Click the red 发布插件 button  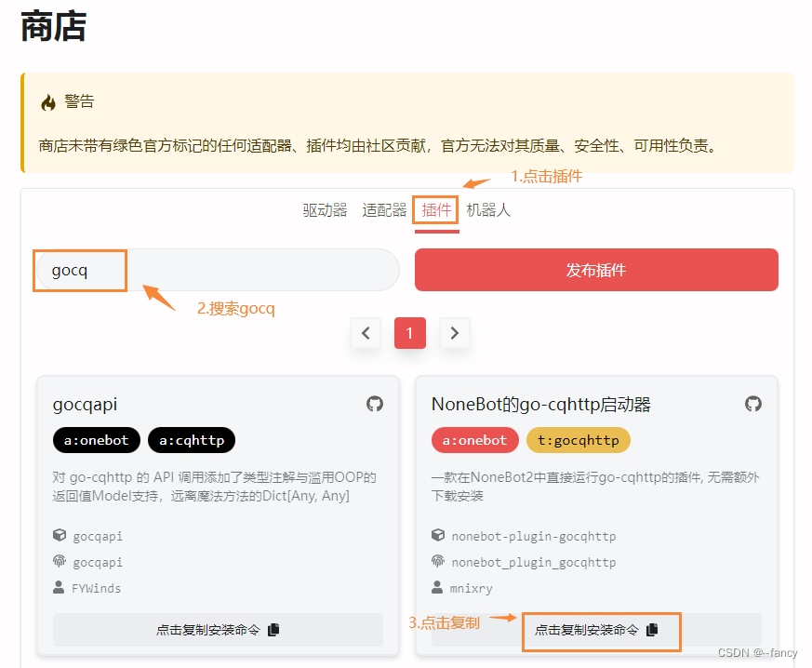coord(595,270)
